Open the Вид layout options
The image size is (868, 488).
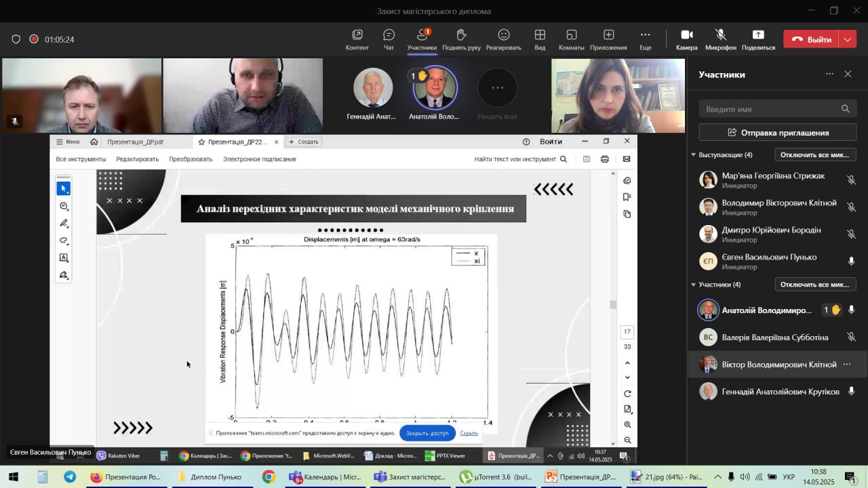tap(540, 39)
